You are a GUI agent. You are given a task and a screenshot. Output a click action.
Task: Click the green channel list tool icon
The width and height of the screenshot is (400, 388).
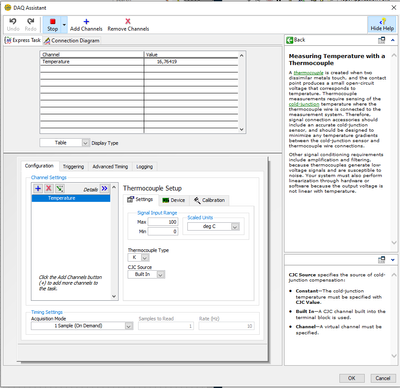click(60, 188)
